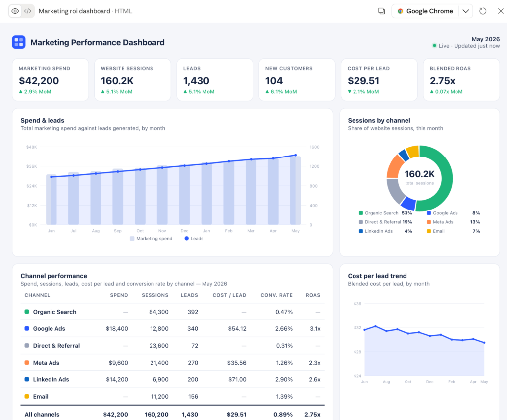Viewport: 507px width, 420px height.
Task: Click All channels total sessions 160,200
Action: (x=156, y=415)
